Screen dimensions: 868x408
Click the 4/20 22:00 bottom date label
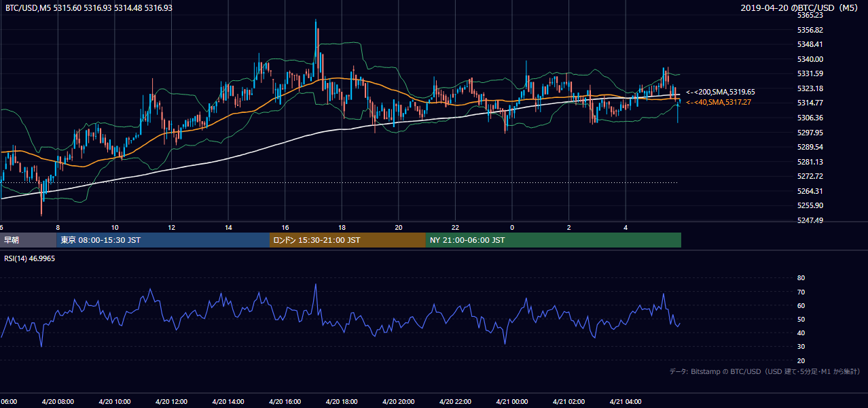click(455, 402)
